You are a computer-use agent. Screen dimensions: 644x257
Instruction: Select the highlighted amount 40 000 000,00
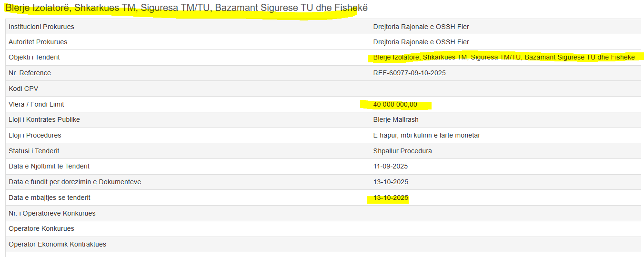point(395,104)
